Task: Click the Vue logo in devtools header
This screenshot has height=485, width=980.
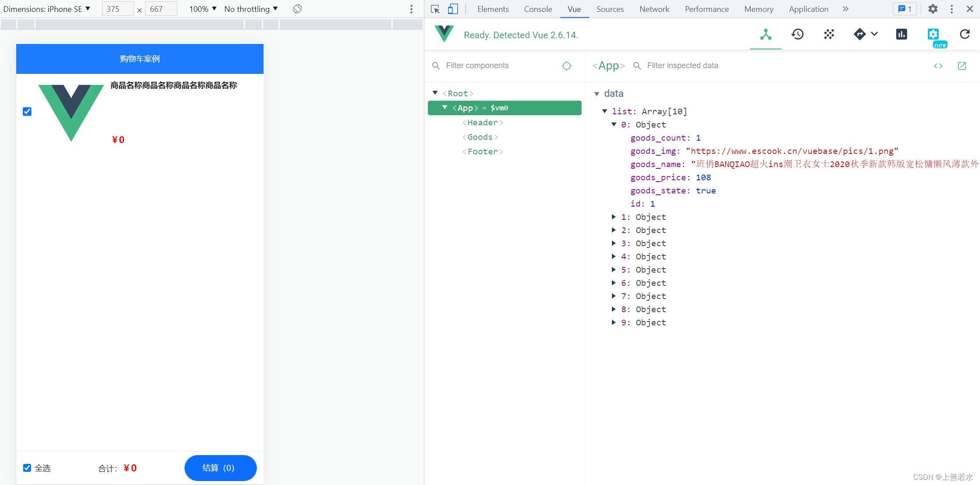Action: [444, 34]
